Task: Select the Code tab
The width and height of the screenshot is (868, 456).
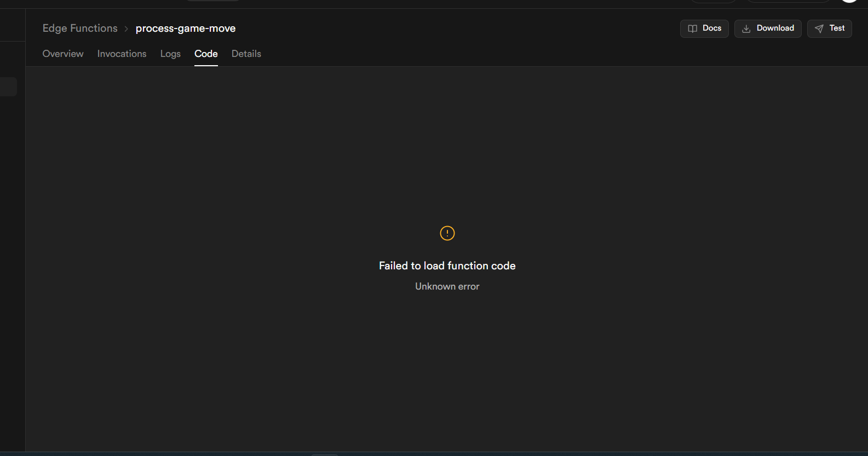Action: coord(206,54)
